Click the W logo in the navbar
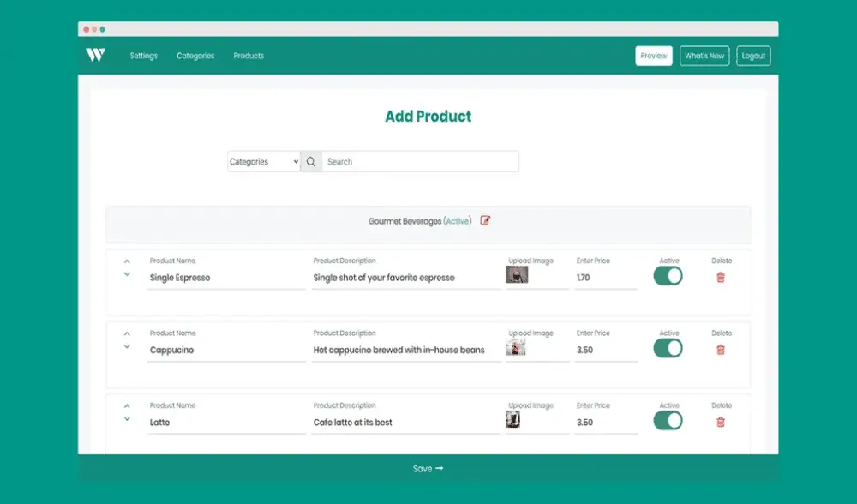 94,56
